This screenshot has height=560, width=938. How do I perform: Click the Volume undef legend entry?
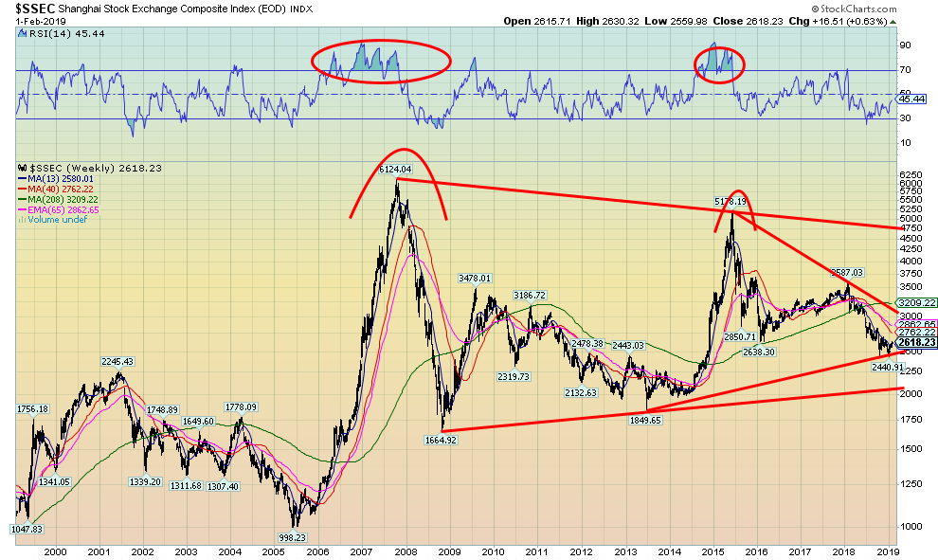pyautogui.click(x=54, y=220)
